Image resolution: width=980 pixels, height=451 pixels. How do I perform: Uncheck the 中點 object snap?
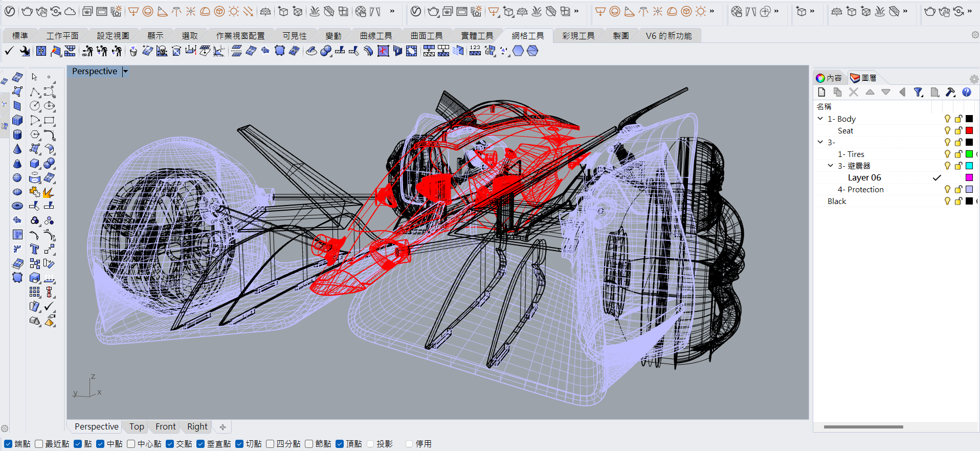(x=100, y=444)
